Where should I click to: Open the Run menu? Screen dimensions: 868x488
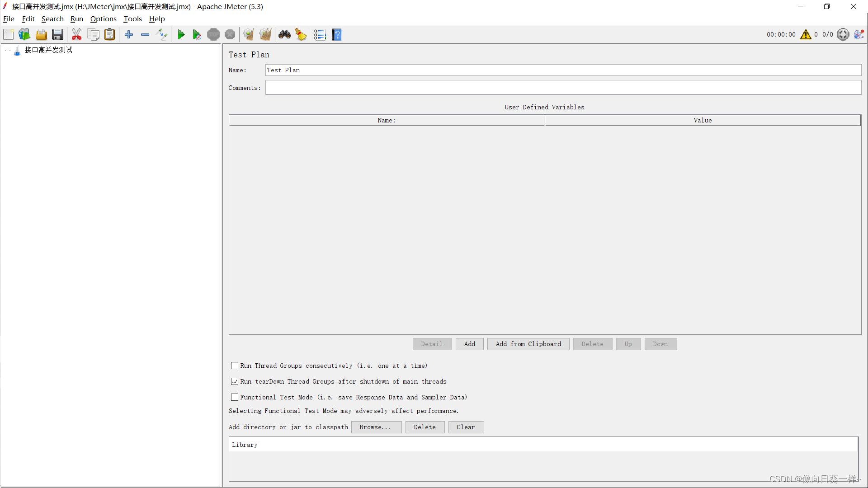coord(76,19)
